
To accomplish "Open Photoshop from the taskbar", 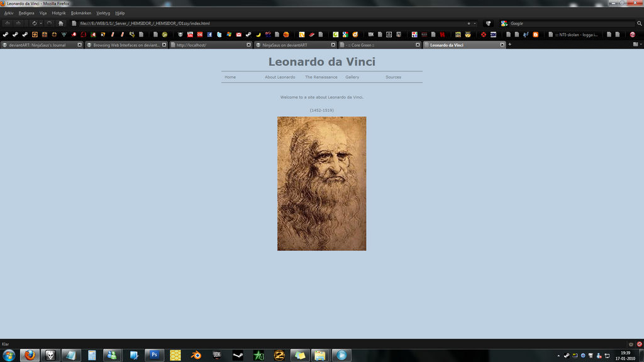I will (155, 355).
